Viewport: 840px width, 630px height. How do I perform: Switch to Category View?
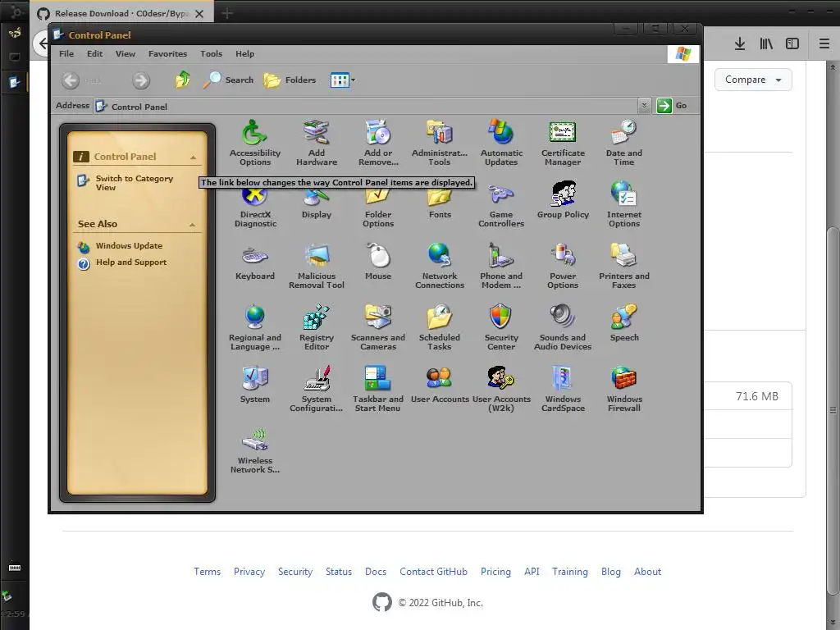(x=126, y=183)
